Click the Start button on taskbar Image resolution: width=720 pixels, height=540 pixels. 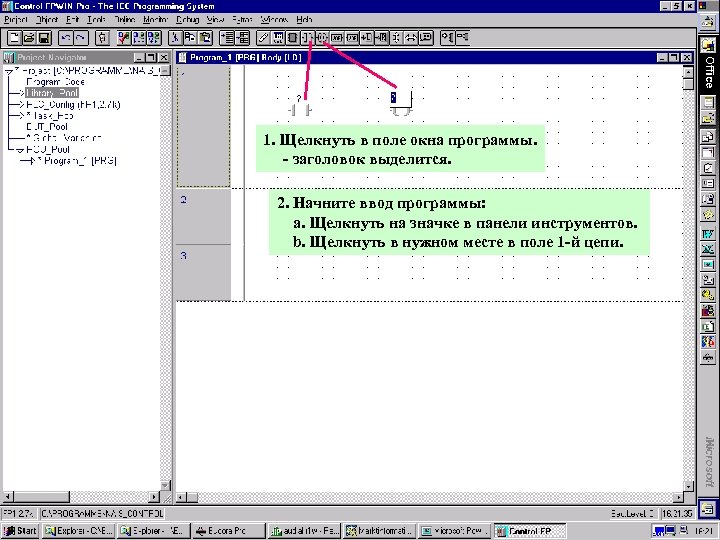pyautogui.click(x=21, y=531)
